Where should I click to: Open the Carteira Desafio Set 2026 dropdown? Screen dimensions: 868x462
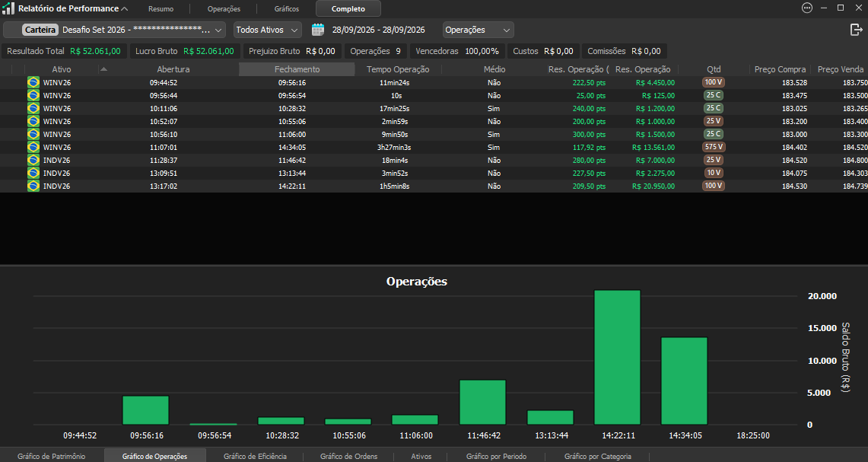pyautogui.click(x=115, y=30)
